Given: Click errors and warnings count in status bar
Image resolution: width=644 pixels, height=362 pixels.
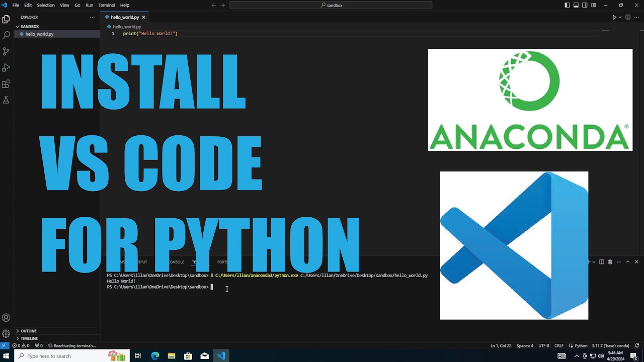Looking at the screenshot, I should pos(21,346).
